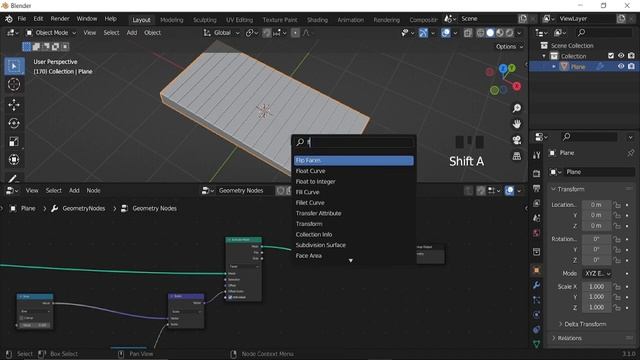Activate the Transform tool

14,160
